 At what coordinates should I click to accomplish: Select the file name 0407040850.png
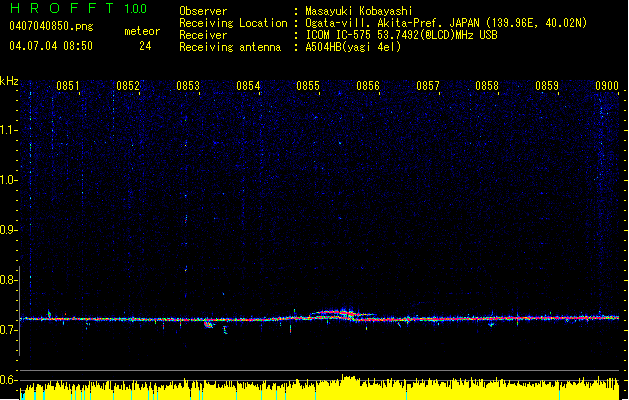[x=51, y=27]
